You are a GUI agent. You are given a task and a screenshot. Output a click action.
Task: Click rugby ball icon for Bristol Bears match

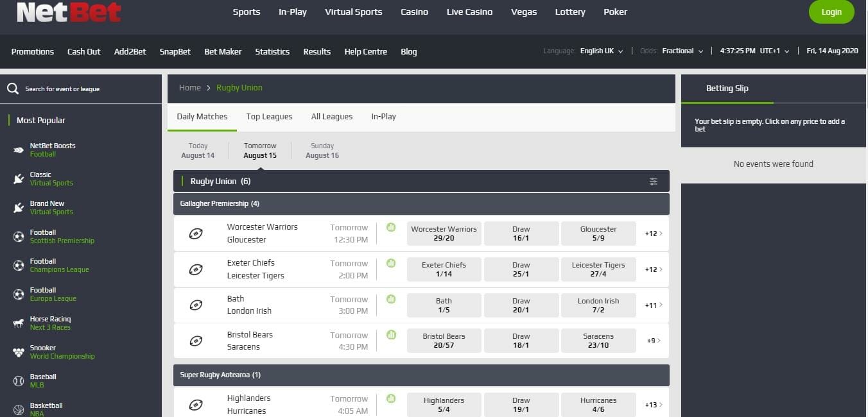coord(196,341)
